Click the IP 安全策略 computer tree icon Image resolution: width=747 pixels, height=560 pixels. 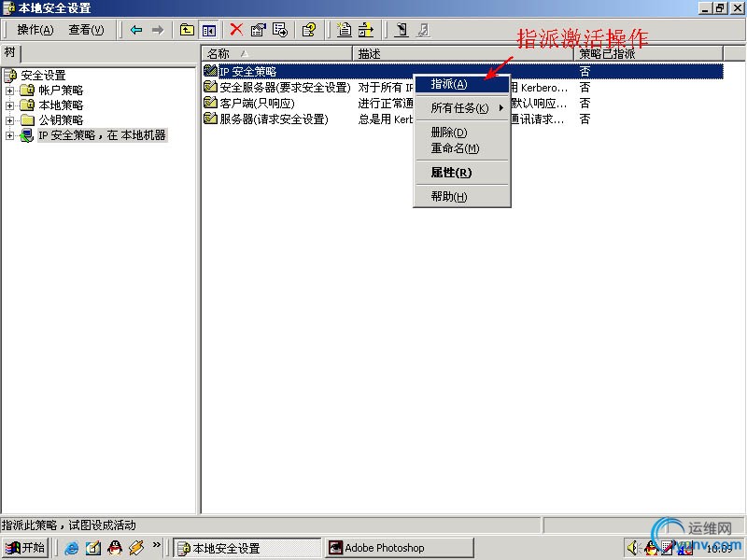click(27, 135)
